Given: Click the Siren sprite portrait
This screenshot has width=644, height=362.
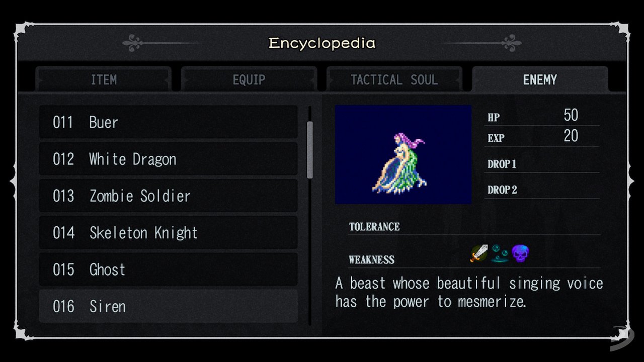Looking at the screenshot, I should pyautogui.click(x=404, y=154).
